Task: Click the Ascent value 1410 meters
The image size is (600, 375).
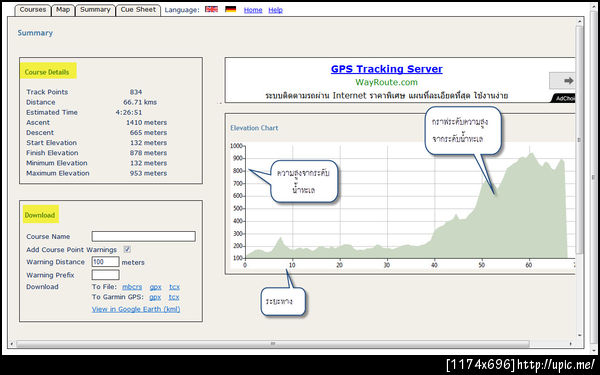Action: click(147, 122)
